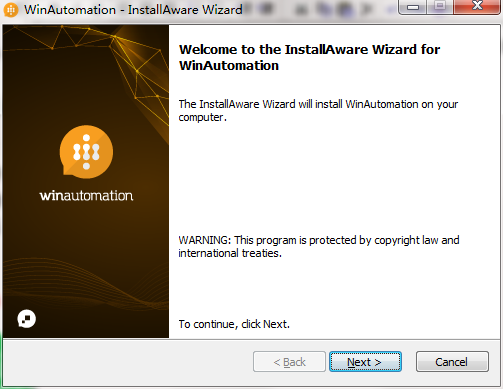Close the WinAutomation installer window
This screenshot has width=503, height=389.
coord(477,7)
